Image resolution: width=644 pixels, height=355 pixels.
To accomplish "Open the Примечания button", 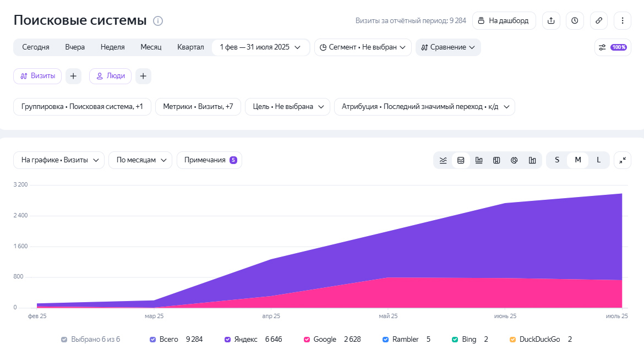I will coord(210,160).
